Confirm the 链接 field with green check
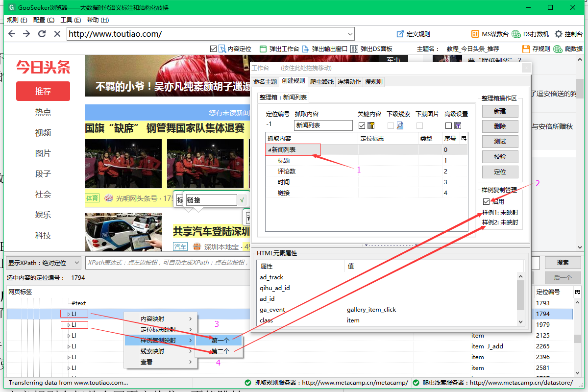 coord(242,200)
